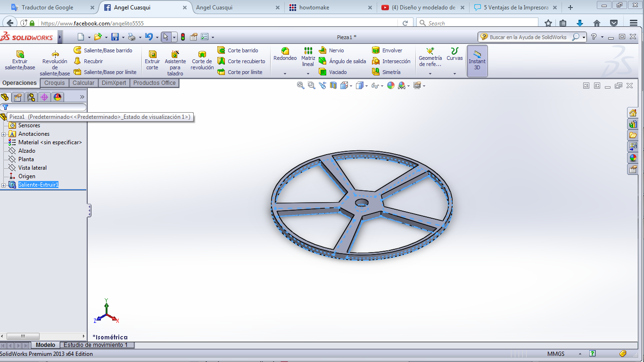Screen dimensions: 644x362
Task: Switch to the Croquis tab
Action: [55, 83]
